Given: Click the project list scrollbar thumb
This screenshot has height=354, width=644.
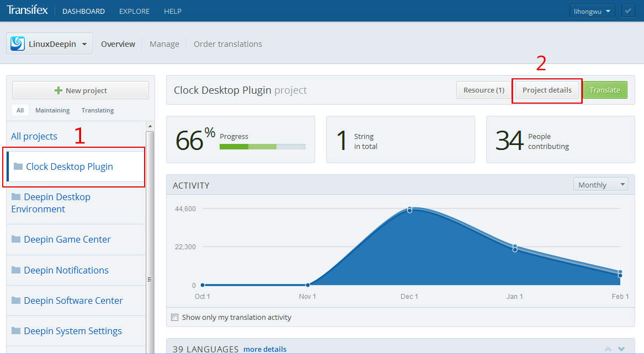Looking at the screenshot, I should click(150, 242).
